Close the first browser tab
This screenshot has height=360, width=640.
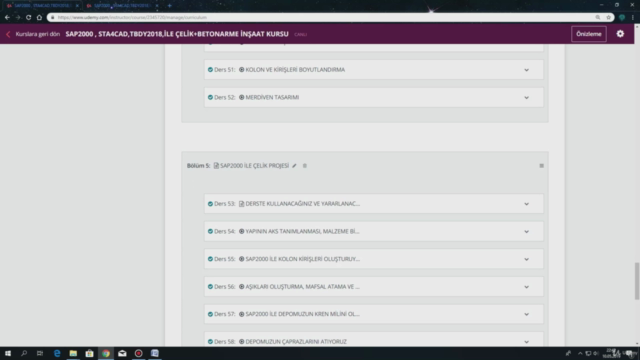click(x=77, y=6)
